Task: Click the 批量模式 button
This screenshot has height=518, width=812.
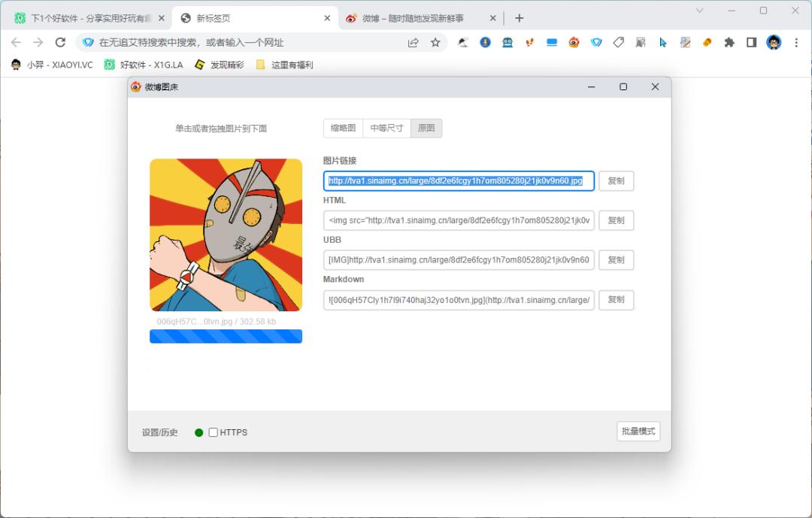Action: point(638,432)
